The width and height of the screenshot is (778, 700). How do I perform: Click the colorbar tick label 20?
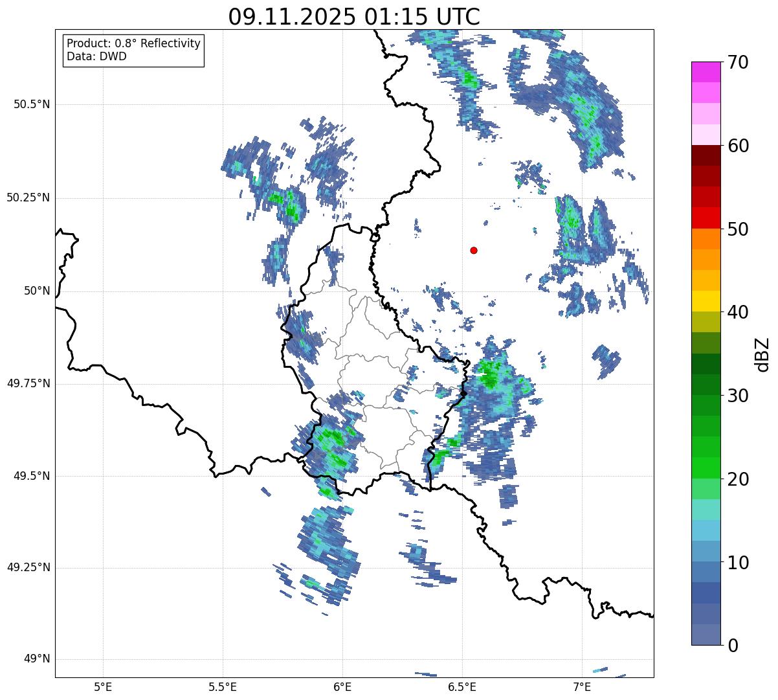pos(738,479)
